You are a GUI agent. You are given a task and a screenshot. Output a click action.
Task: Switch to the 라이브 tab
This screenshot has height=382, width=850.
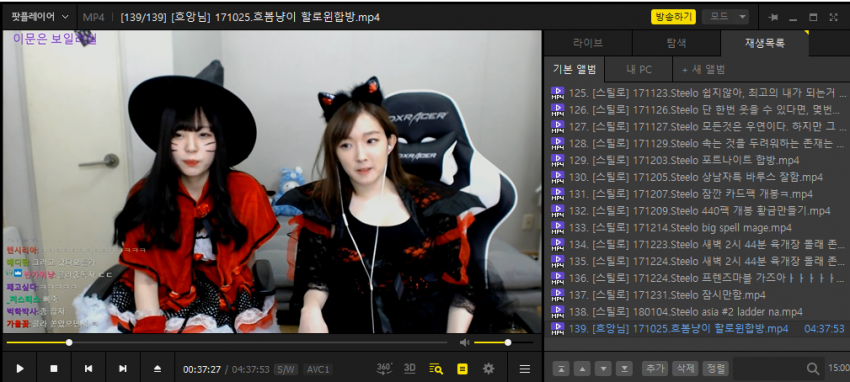click(588, 43)
